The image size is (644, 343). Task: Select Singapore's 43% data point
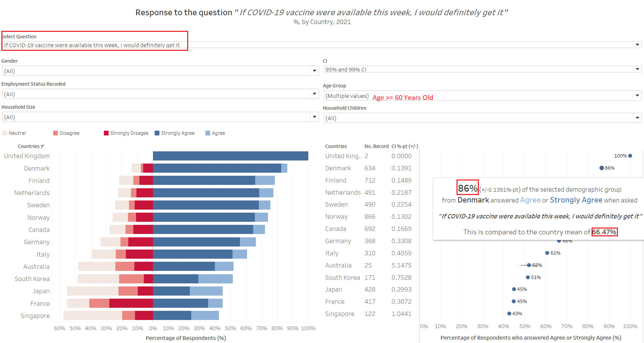click(509, 314)
